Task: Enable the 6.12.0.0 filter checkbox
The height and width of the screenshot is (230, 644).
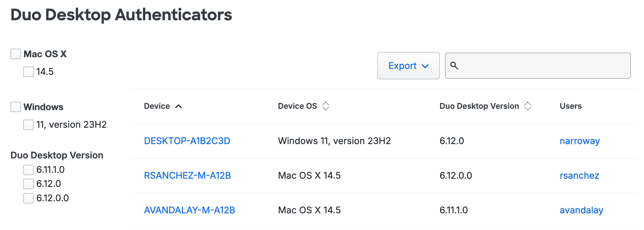Action: (28, 198)
